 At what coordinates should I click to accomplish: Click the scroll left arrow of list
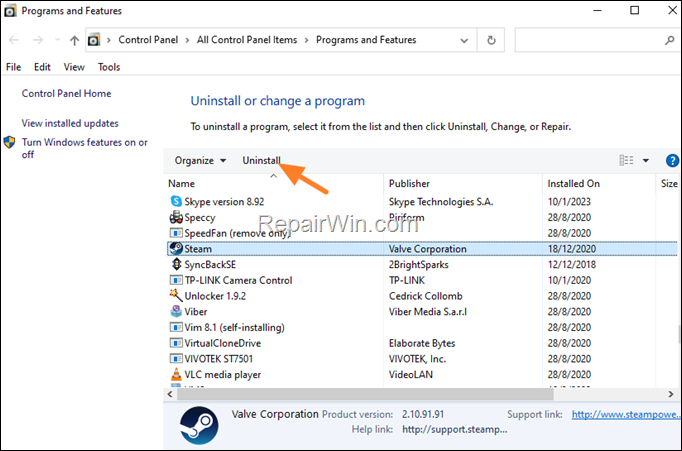(x=170, y=394)
